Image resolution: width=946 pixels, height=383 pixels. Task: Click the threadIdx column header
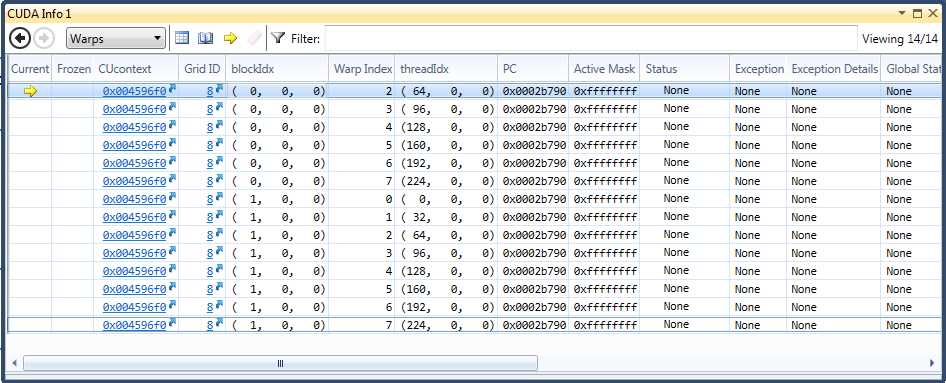click(x=446, y=69)
